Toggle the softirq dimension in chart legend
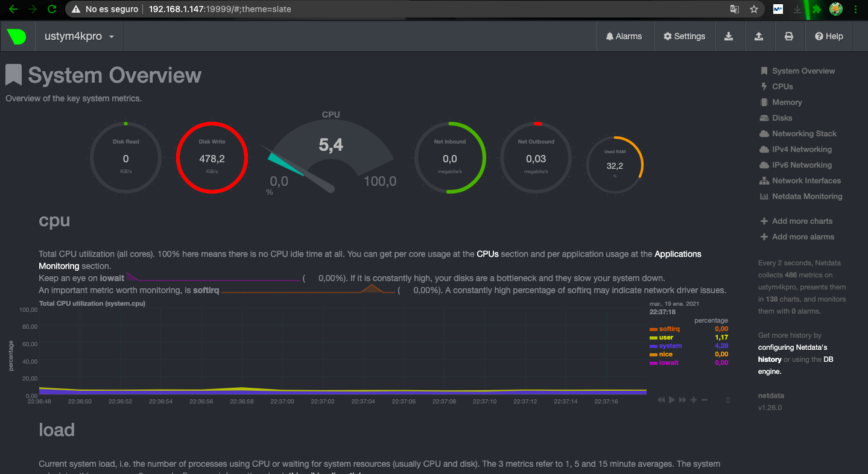The image size is (868, 474). (x=669, y=329)
